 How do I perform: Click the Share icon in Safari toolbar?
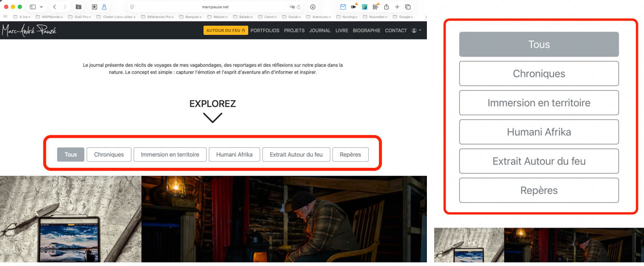[386, 7]
